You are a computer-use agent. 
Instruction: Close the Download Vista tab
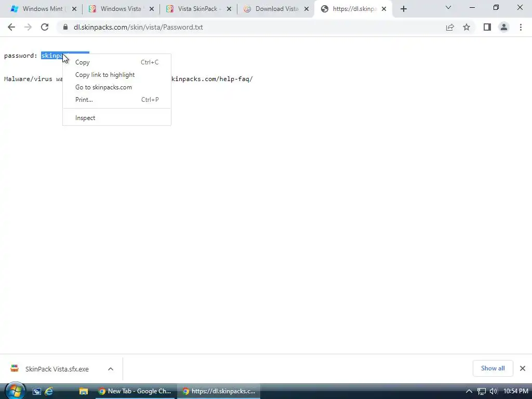tap(307, 9)
